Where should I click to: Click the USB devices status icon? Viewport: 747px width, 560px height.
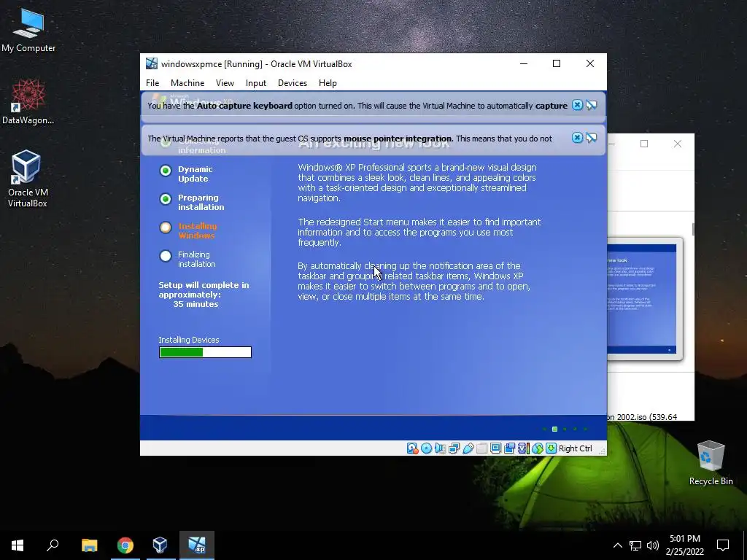pyautogui.click(x=468, y=448)
